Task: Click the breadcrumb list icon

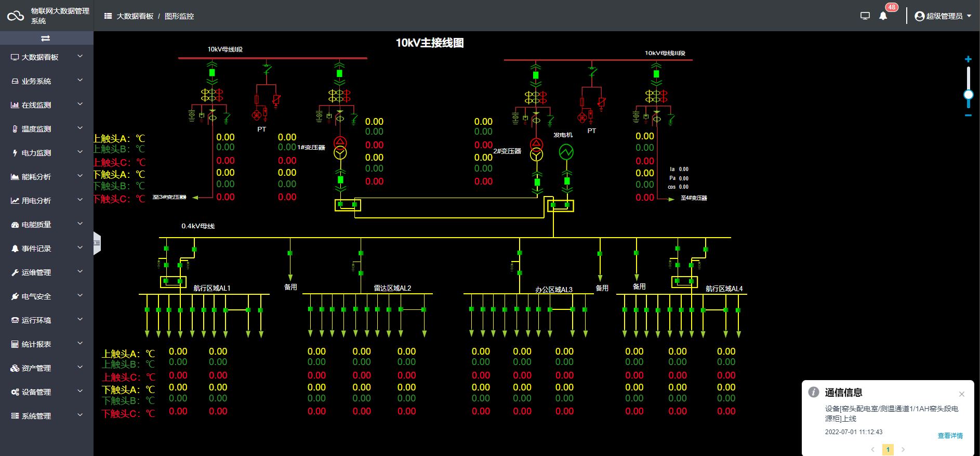Action: click(108, 16)
